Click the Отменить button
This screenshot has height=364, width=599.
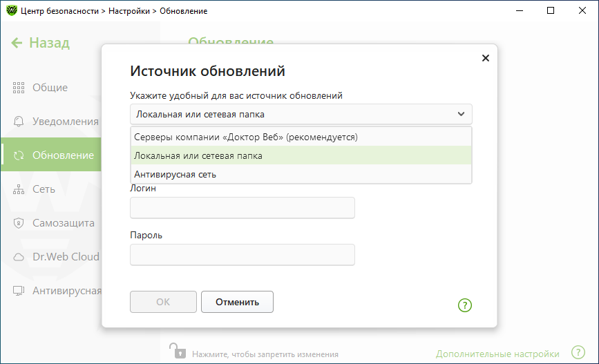coord(237,302)
